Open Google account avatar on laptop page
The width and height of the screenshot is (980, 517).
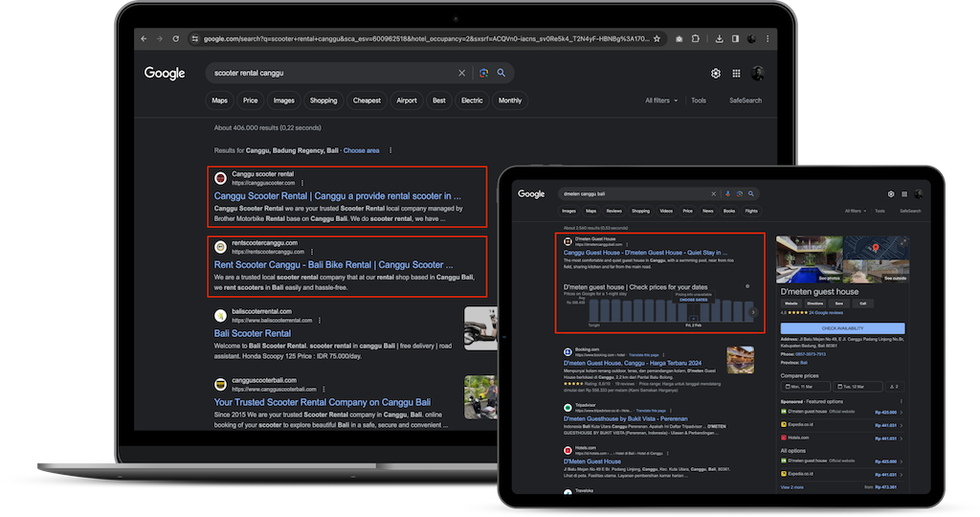click(x=758, y=74)
